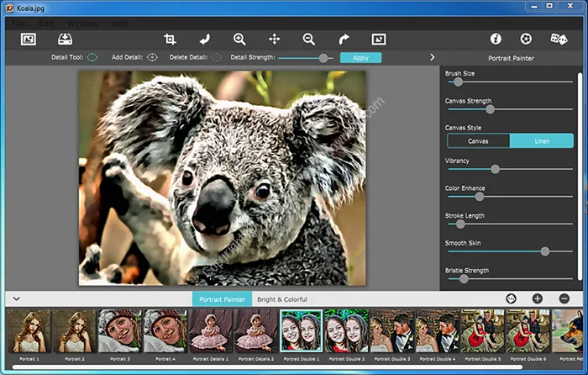Open the Window menu
Viewport: 588px width, 375px height.
[x=82, y=24]
